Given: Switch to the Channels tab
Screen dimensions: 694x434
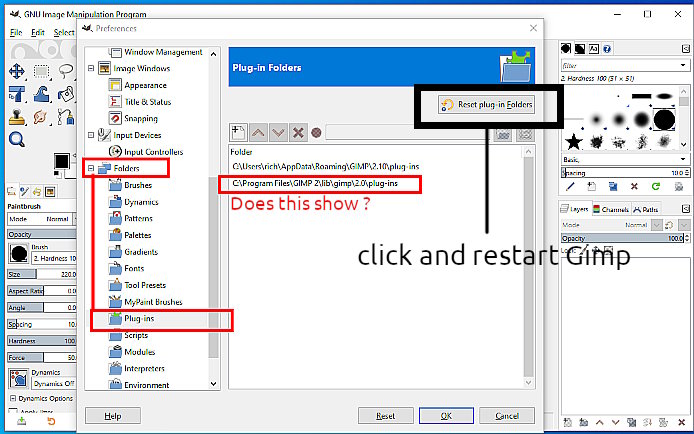Looking at the screenshot, I should point(611,209).
